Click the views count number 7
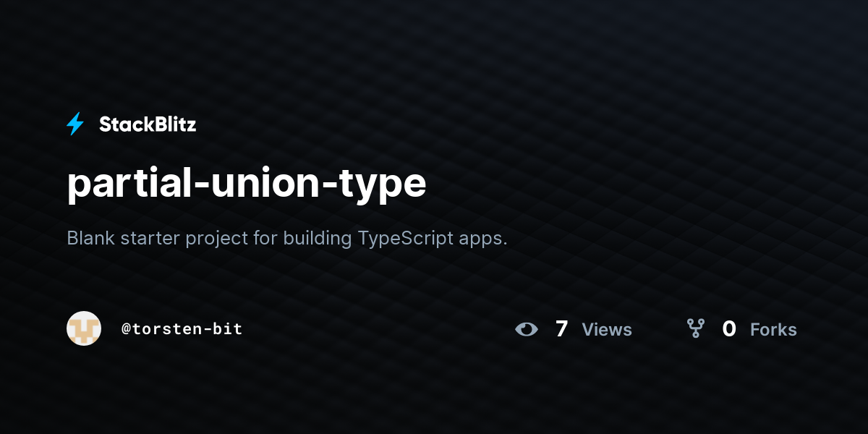The width and height of the screenshot is (868, 434). pyautogui.click(x=561, y=329)
